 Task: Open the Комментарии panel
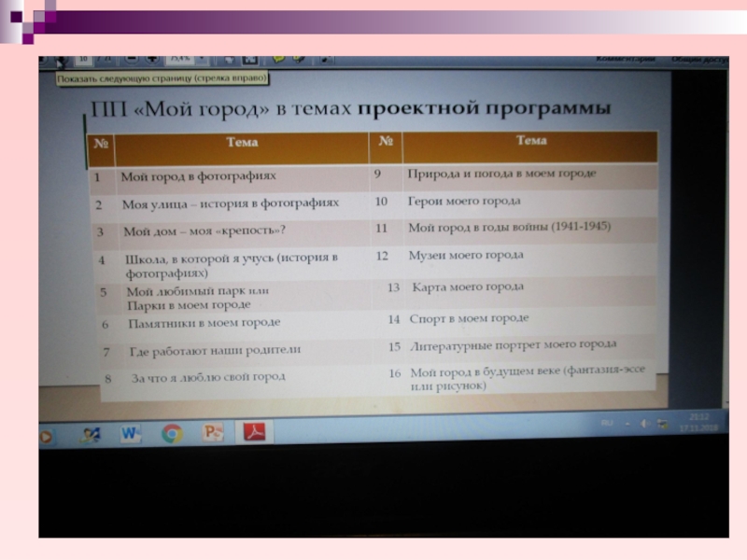tap(626, 59)
